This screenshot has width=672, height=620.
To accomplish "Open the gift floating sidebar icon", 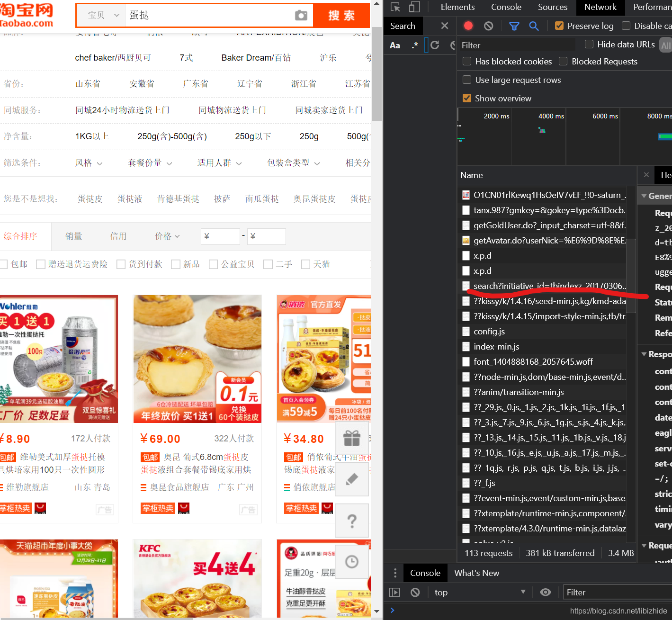I will click(352, 438).
